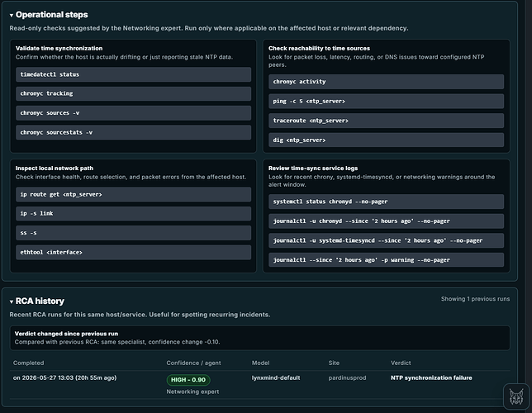Click the 'Review time-sync service logs' heading
Viewport: 532px width, 413px height.
(313, 168)
